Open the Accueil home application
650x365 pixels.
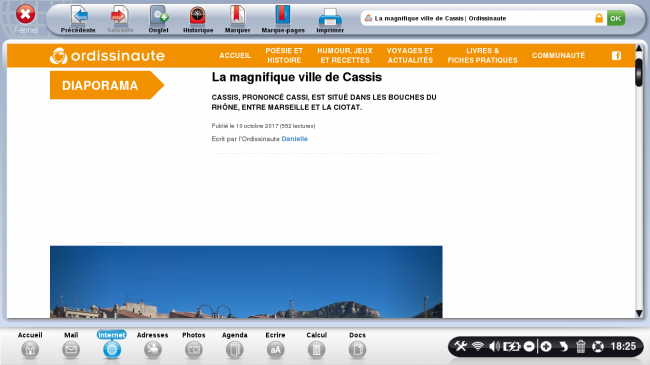click(x=30, y=345)
